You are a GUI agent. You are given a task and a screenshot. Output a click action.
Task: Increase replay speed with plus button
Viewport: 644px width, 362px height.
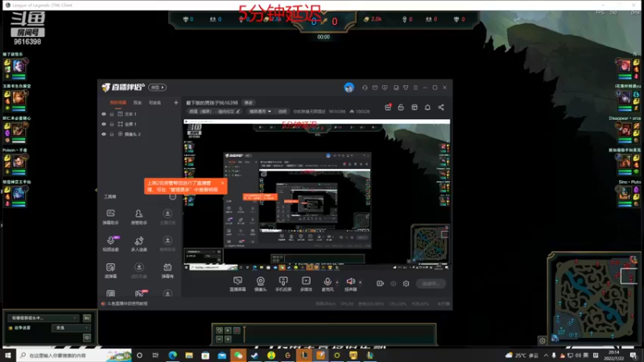(x=228, y=339)
